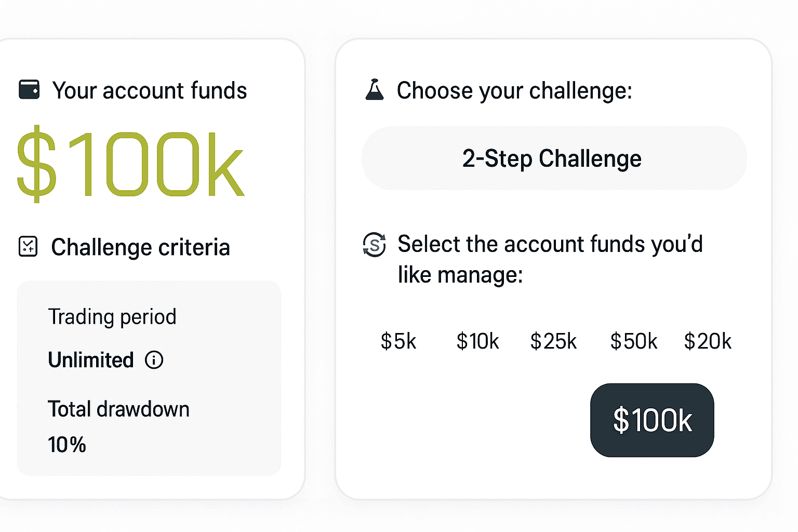Click the selected dark $100k button
Screen dimensions: 798x532
tap(652, 420)
